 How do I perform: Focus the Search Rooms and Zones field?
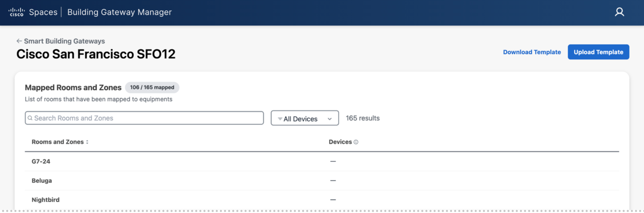(148, 118)
